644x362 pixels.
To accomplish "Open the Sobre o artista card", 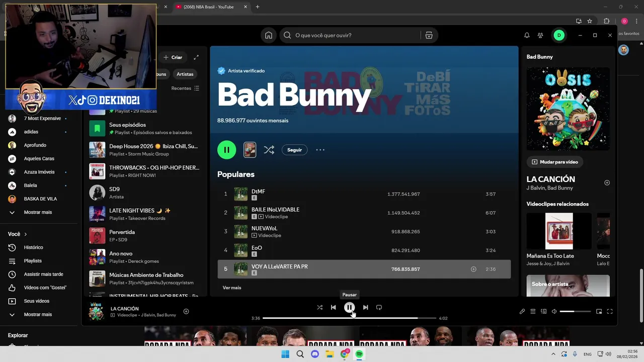I will tap(568, 286).
